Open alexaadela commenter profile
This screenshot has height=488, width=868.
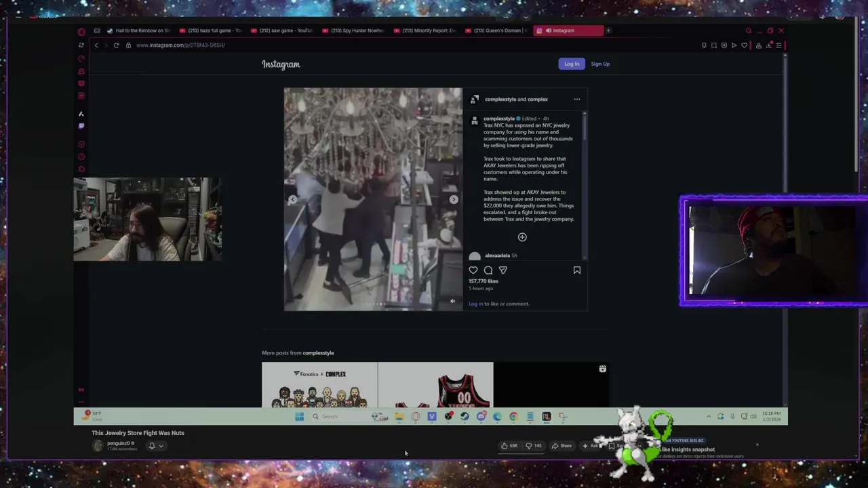(x=497, y=256)
